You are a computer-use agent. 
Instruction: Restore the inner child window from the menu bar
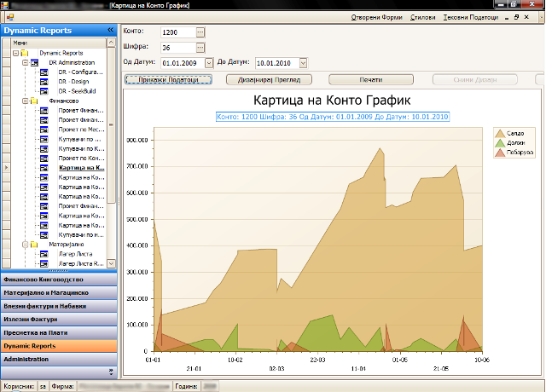(x=516, y=17)
